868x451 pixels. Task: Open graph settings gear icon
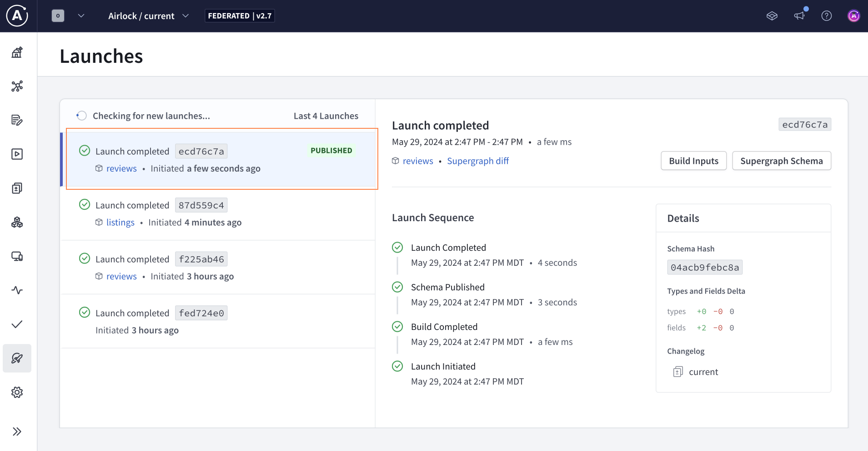[17, 392]
